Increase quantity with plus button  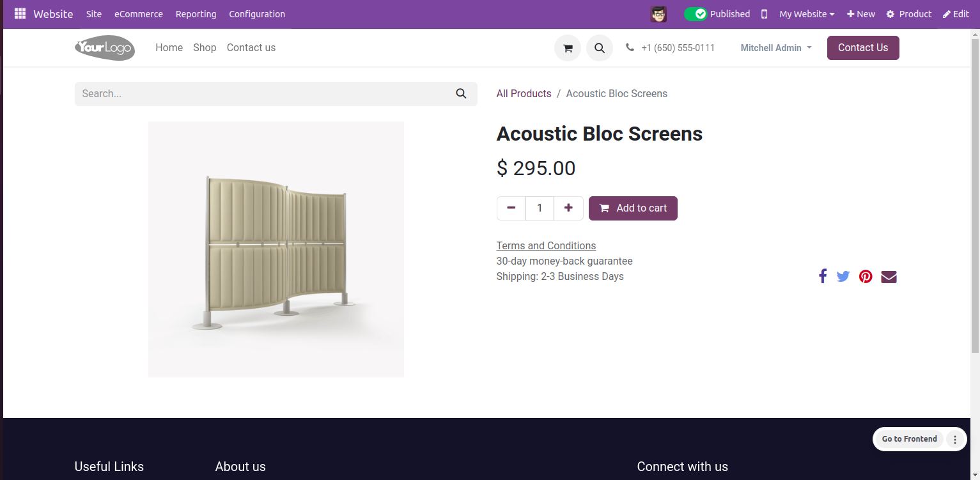coord(568,208)
